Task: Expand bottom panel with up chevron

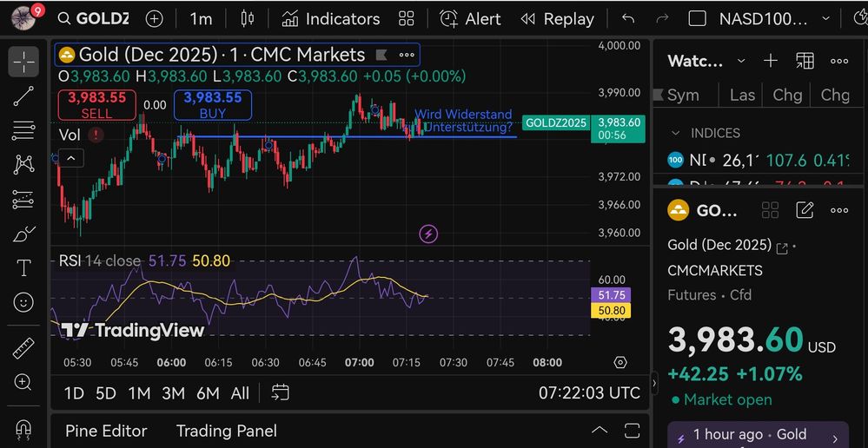Action: click(x=599, y=431)
